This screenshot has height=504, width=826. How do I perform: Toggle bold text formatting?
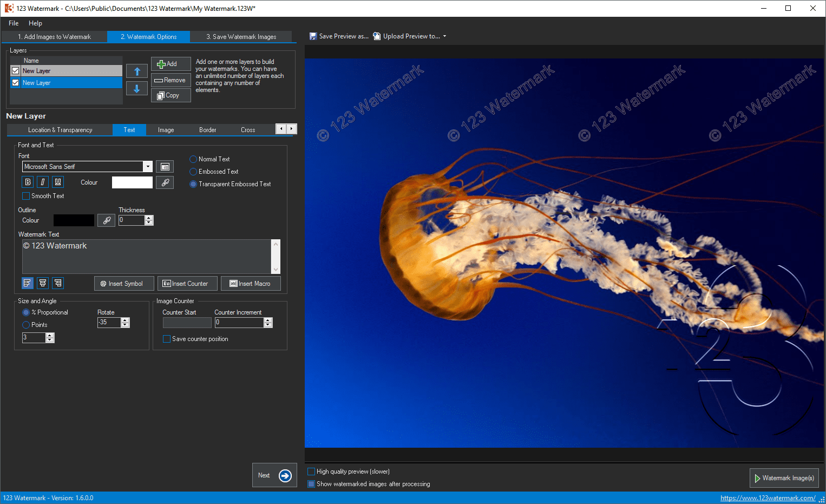pos(28,182)
